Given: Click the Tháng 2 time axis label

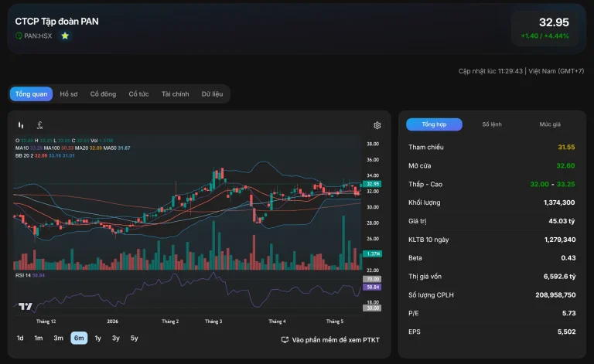Looking at the screenshot, I should pos(170,321).
